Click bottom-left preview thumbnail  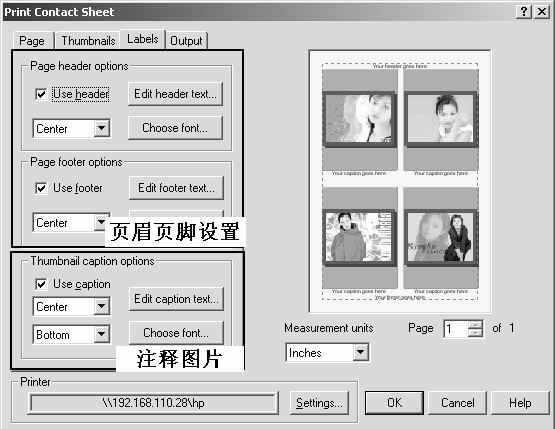pyautogui.click(x=360, y=238)
